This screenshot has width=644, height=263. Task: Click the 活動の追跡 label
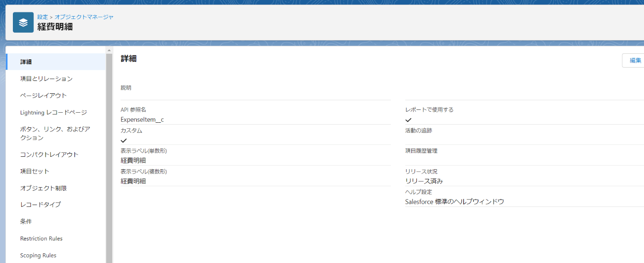(x=419, y=131)
